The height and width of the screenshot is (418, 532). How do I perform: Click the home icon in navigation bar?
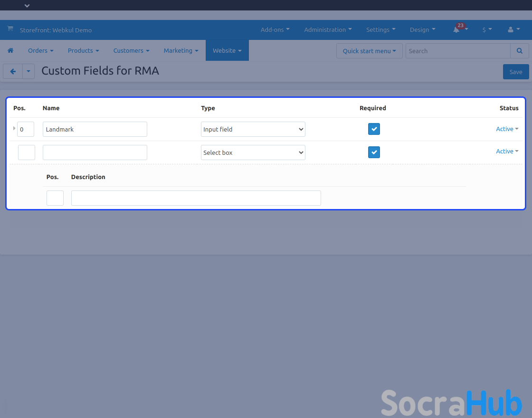coord(10,50)
